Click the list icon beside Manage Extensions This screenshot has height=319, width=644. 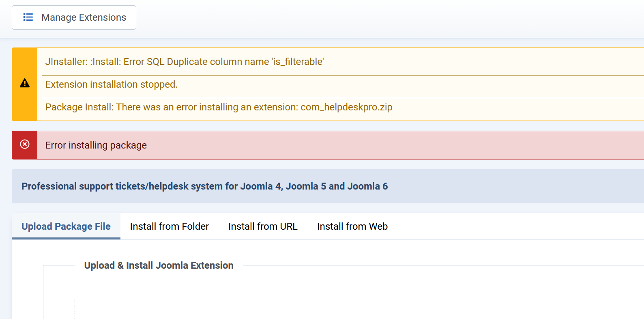tap(28, 17)
